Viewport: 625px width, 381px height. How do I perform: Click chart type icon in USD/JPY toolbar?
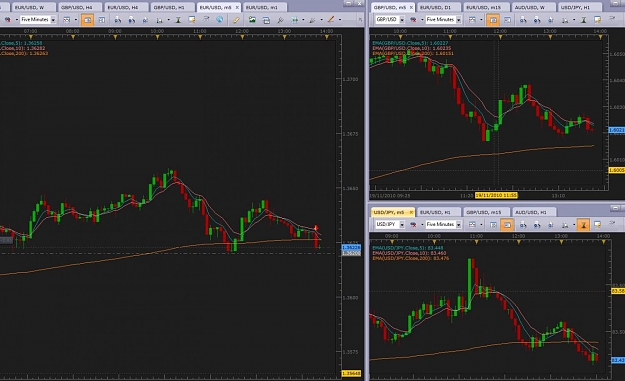[472, 224]
